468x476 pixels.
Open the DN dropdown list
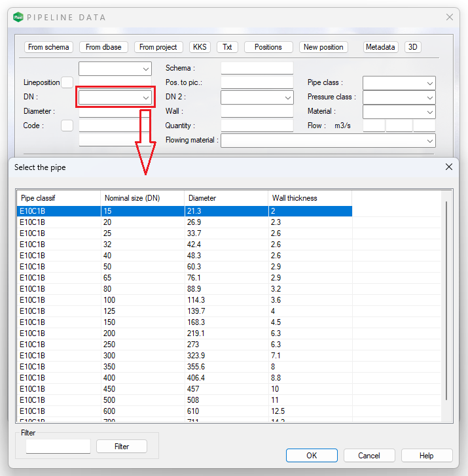coord(145,97)
